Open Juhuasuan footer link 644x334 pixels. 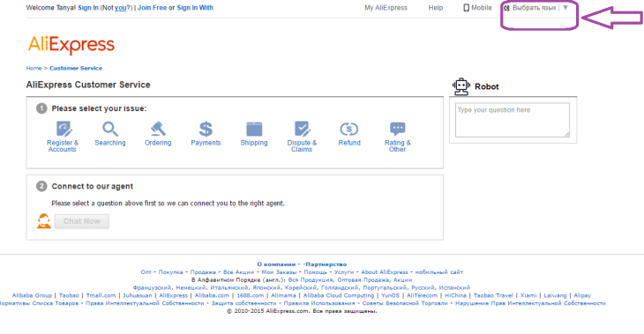[138, 295]
